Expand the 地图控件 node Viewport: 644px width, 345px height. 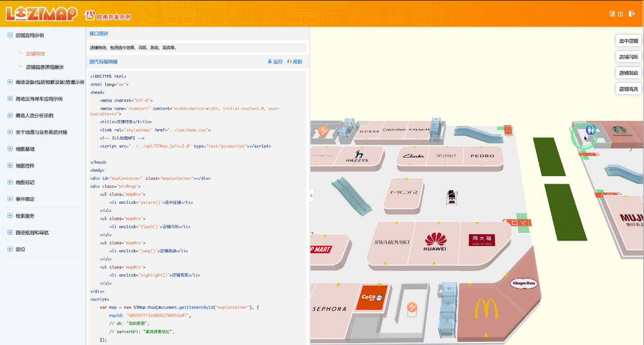[10, 165]
